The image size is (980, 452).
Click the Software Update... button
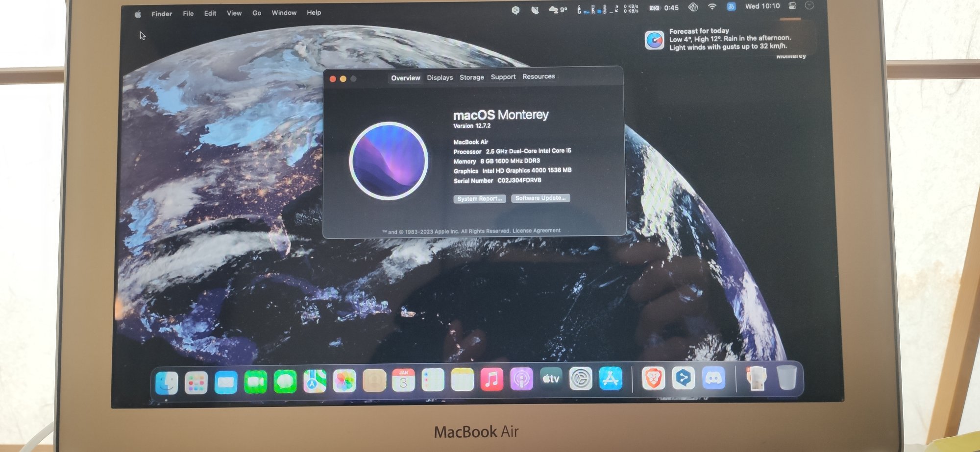tap(540, 198)
